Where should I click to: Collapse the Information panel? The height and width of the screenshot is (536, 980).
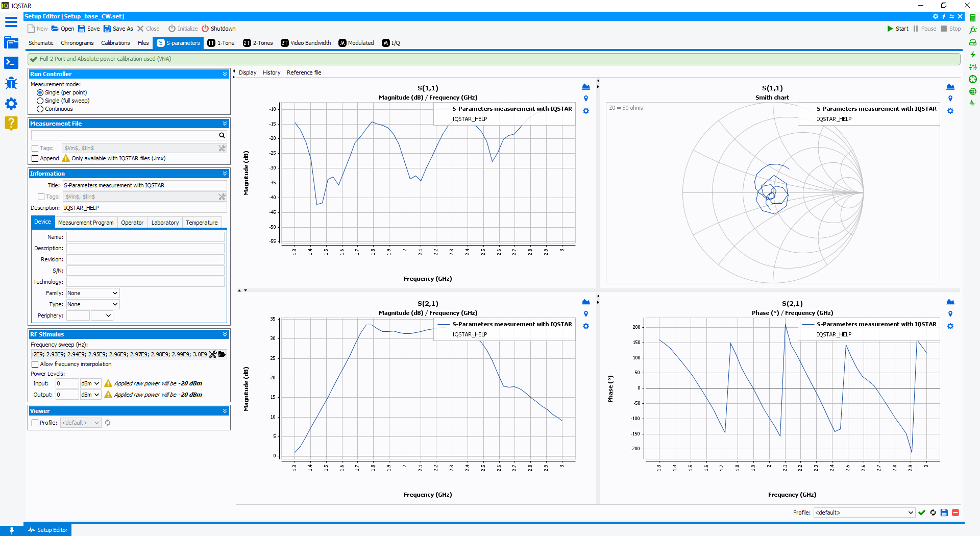pos(225,174)
